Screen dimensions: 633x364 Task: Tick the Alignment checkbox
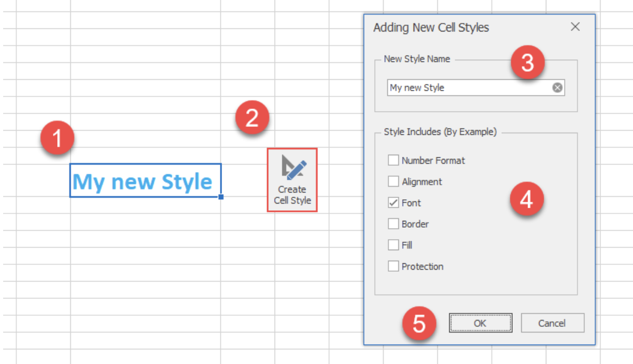(393, 181)
